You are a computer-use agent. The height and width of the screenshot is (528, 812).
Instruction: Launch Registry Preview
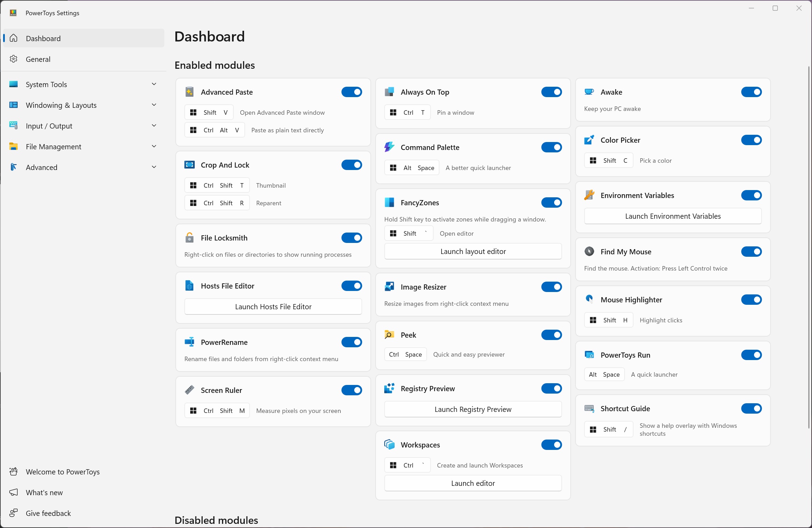point(473,409)
